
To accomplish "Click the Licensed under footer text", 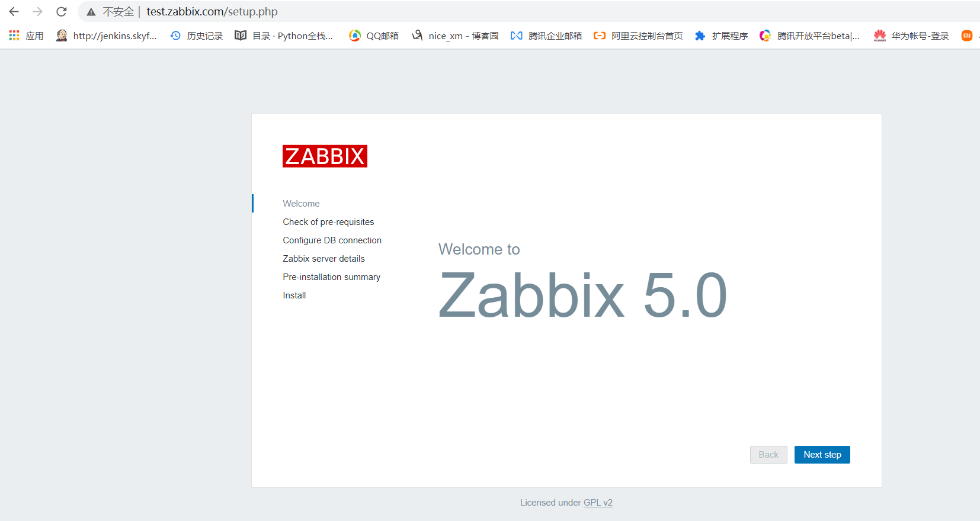I will (550, 503).
